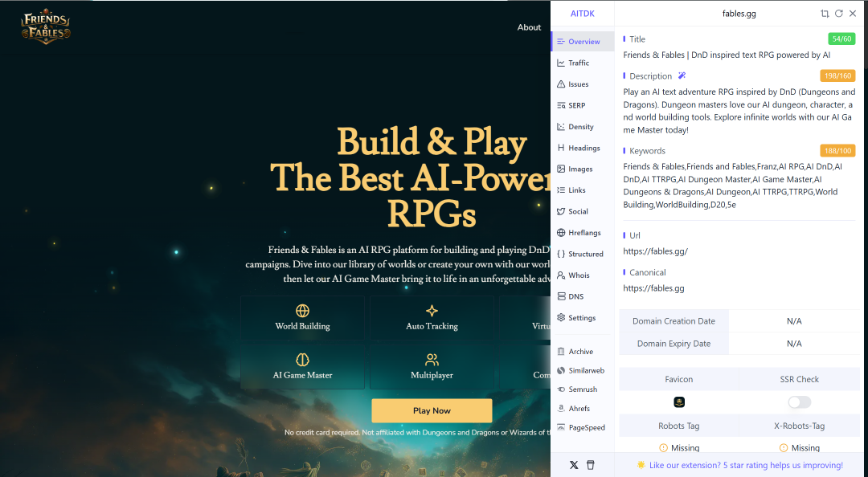
Task: Click the magic wand icon beside Description
Action: tap(682, 75)
